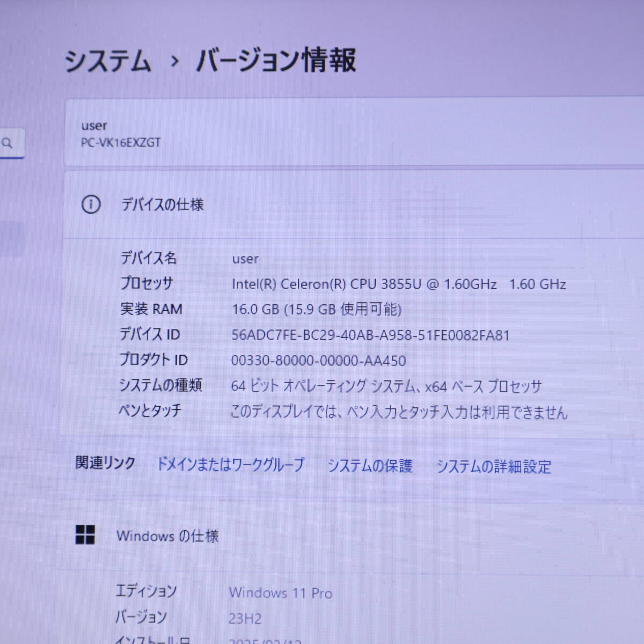Select the version value 23H2
This screenshot has height=644, width=644.
point(245,619)
